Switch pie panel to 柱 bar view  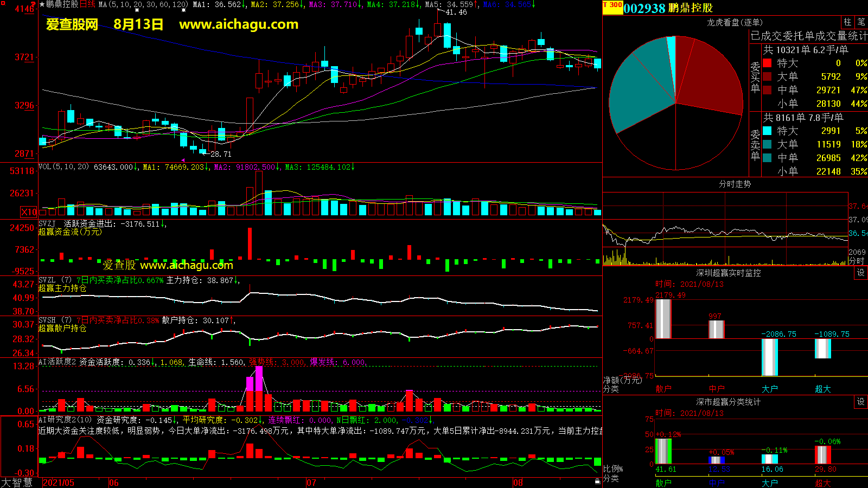847,22
